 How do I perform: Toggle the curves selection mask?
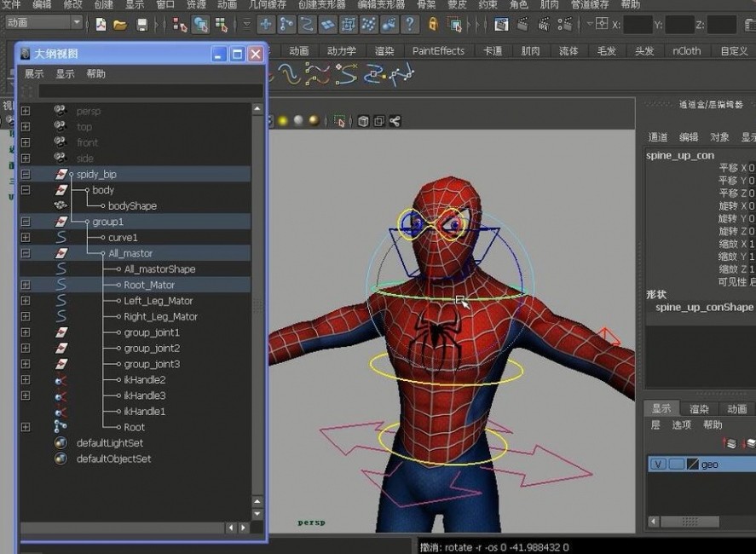coord(307,24)
